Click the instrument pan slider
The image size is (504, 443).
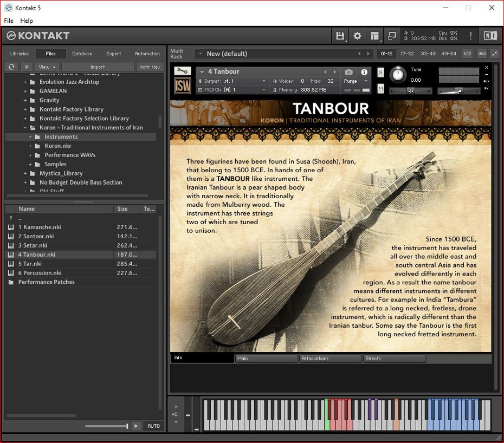(410, 91)
